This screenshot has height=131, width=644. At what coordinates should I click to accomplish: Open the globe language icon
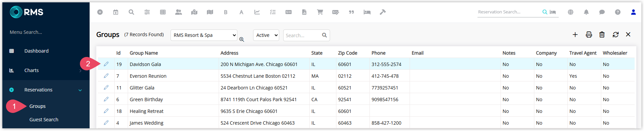(571, 12)
